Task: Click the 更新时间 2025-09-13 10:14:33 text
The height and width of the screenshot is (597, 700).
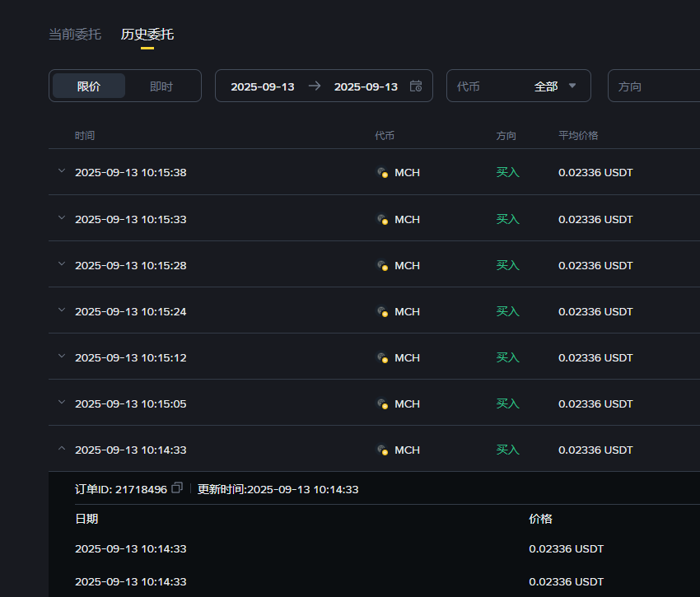Action: tap(278, 489)
